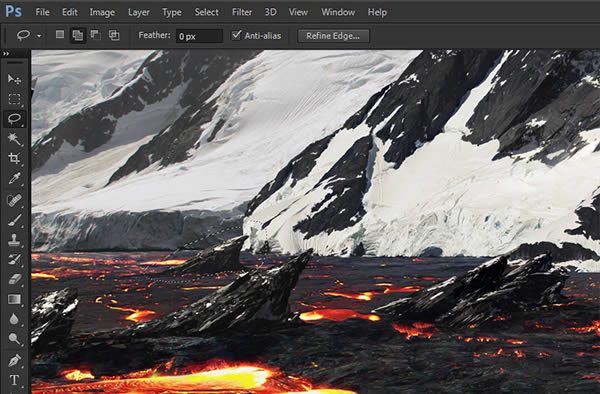
Task: Select the Blur tool
Action: pos(15,319)
